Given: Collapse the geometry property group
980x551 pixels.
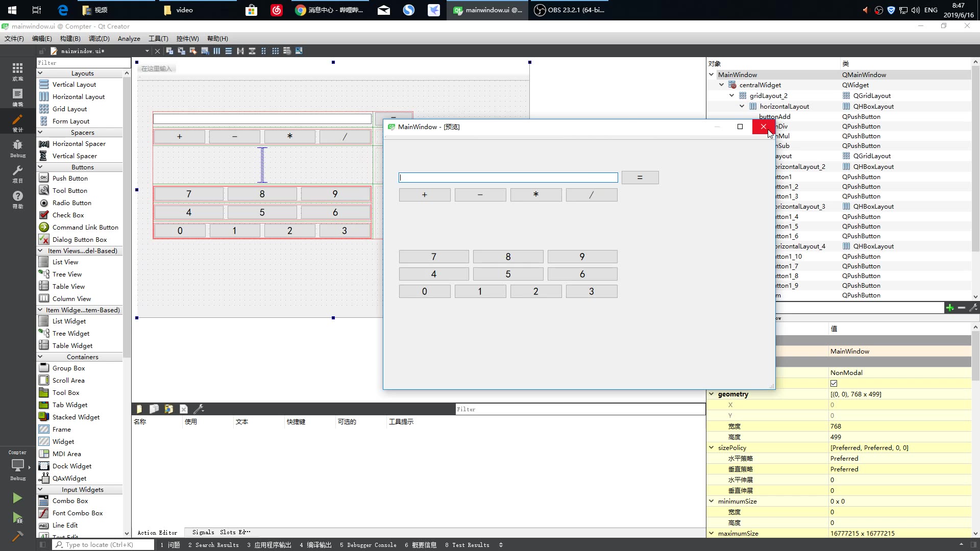Looking at the screenshot, I should (712, 394).
